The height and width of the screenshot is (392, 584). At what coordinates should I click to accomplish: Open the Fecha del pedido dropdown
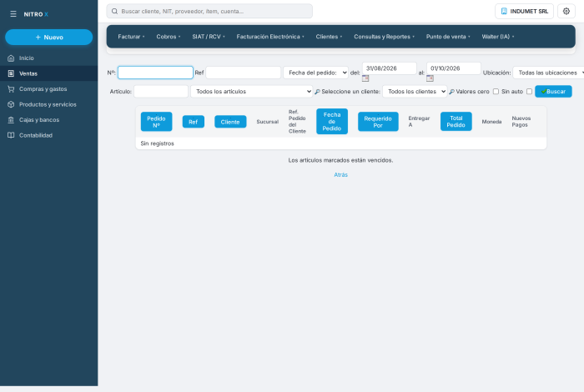(316, 73)
